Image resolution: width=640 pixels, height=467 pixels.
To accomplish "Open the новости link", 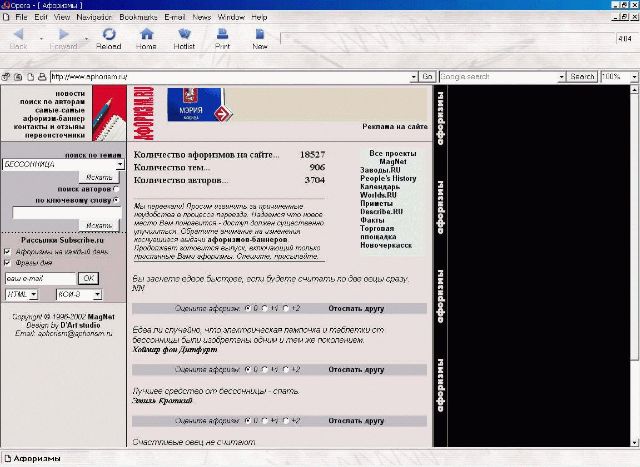I will 70,94.
